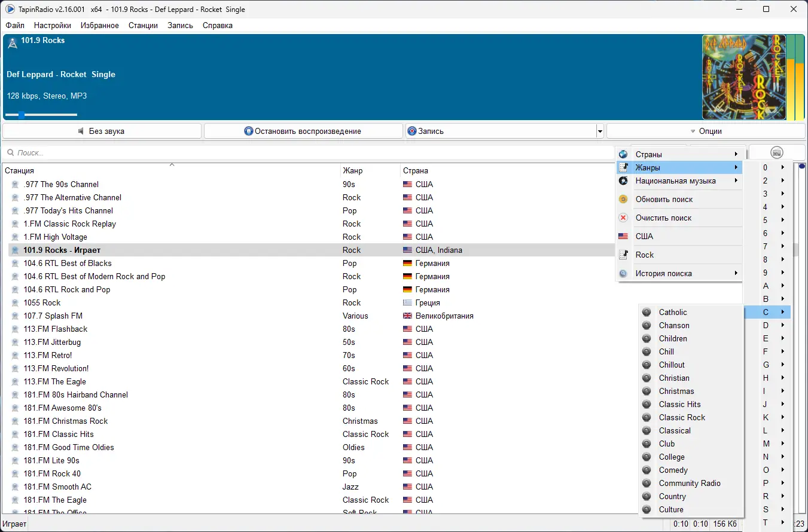Click the Greek flag in the 1055 Rock row
Image resolution: width=808 pixels, height=532 pixels.
pos(408,302)
